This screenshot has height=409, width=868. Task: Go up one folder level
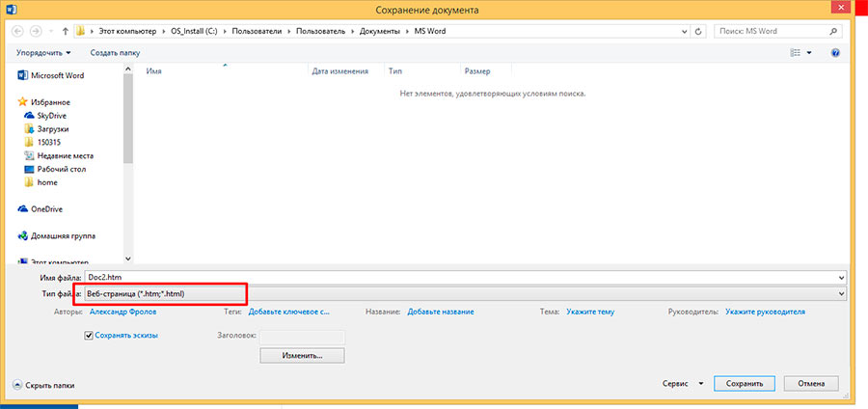[x=66, y=32]
